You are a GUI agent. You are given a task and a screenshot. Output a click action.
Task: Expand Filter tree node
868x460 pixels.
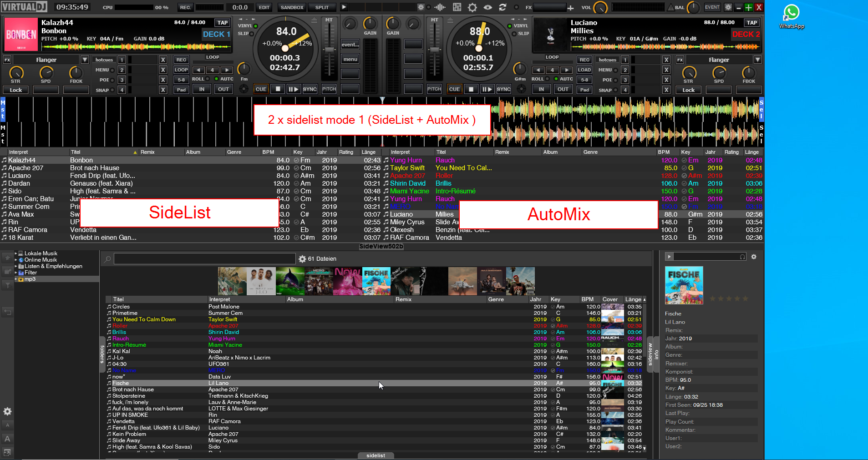point(16,273)
